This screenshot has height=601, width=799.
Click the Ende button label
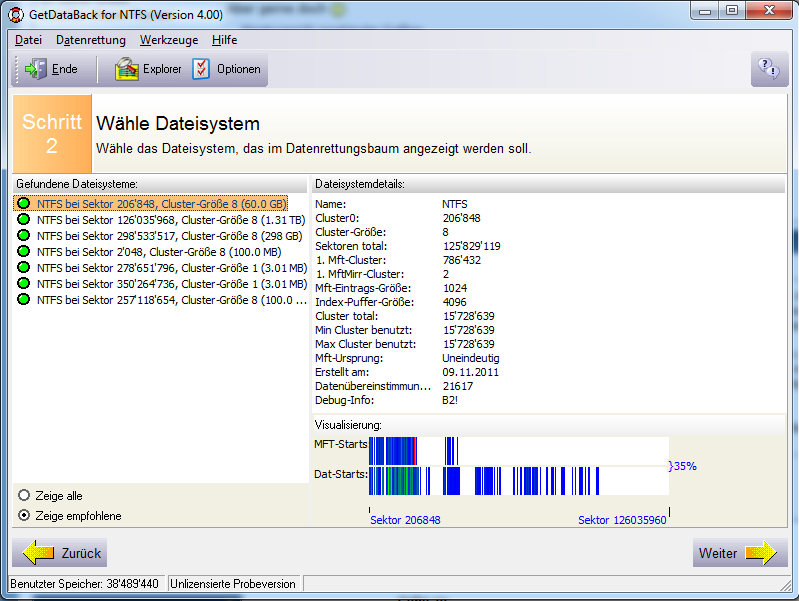pos(65,69)
